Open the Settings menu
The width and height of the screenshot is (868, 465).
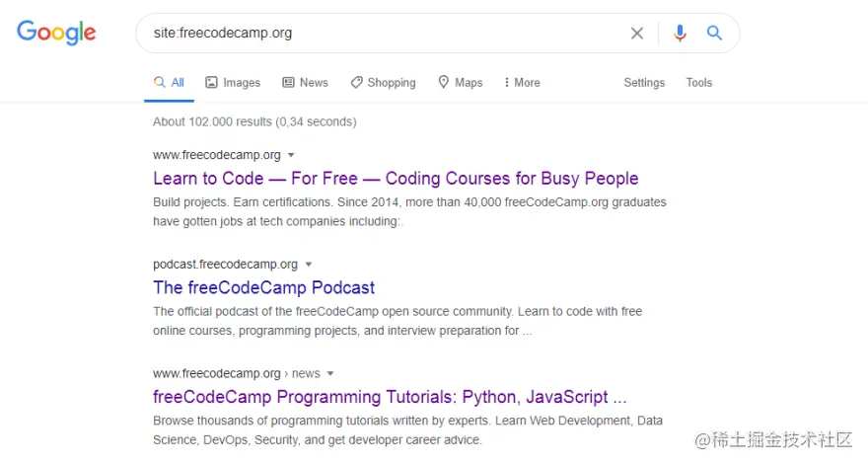(644, 83)
